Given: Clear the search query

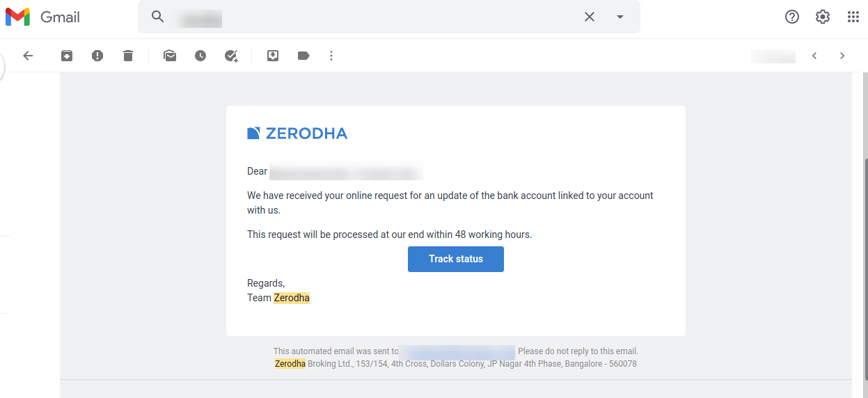Looking at the screenshot, I should pyautogui.click(x=590, y=17).
